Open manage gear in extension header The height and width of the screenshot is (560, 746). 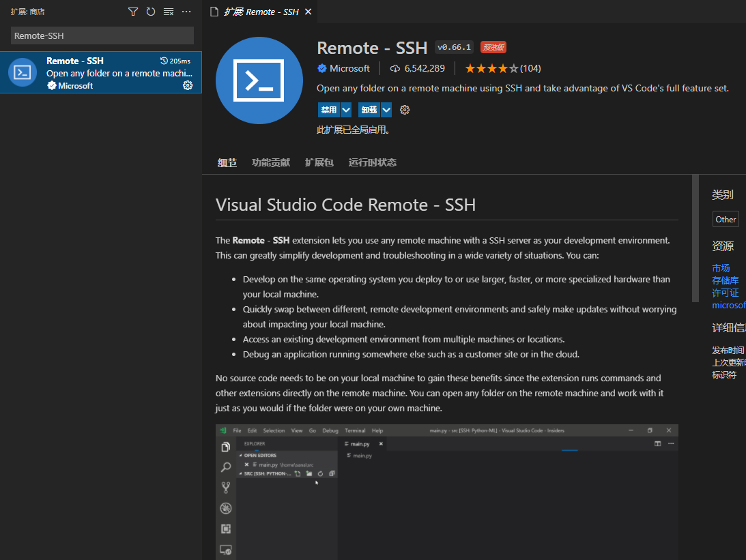tap(405, 110)
